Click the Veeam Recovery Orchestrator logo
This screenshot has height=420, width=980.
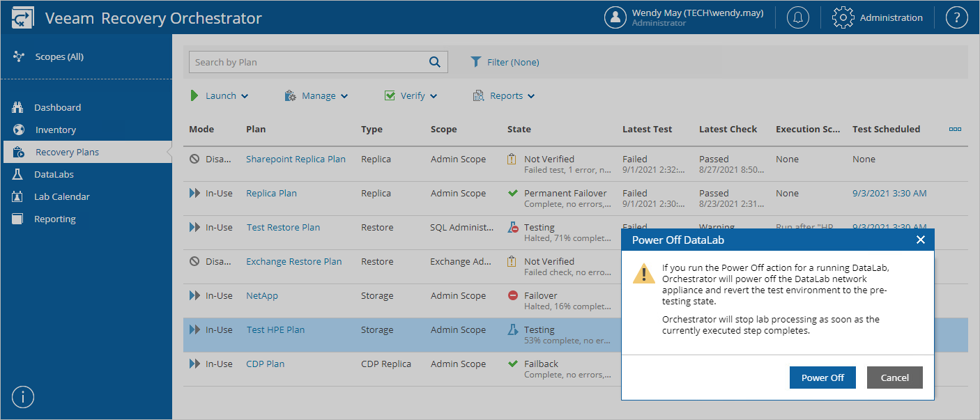click(23, 18)
